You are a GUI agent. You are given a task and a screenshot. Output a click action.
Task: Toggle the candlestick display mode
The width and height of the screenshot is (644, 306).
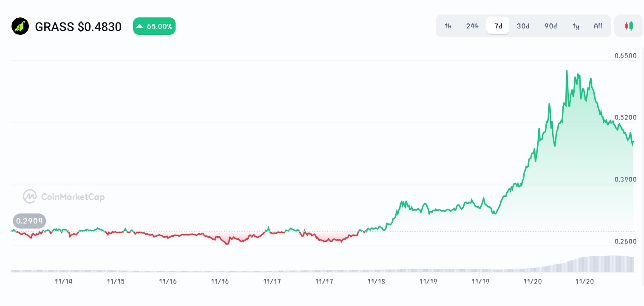click(629, 26)
